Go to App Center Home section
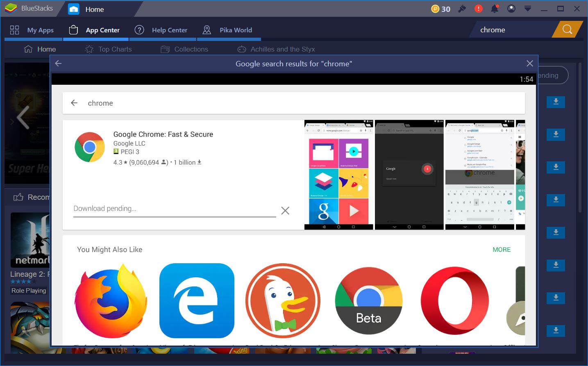Image resolution: width=588 pixels, height=366 pixels. click(40, 49)
